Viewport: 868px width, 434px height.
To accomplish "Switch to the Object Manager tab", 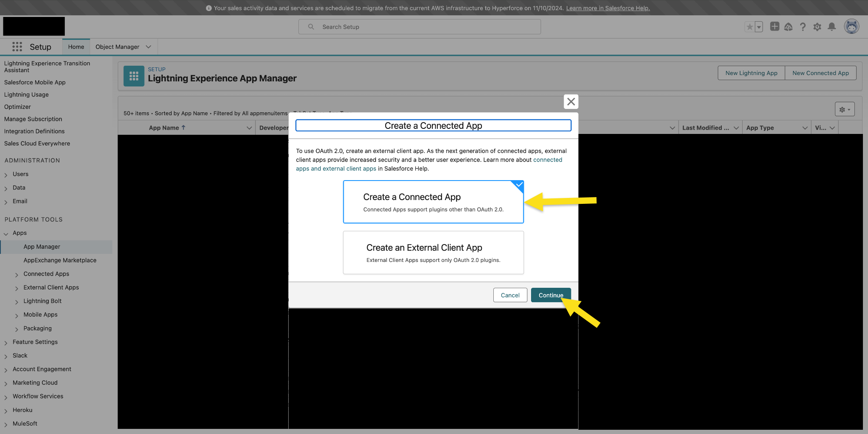I will tap(117, 47).
